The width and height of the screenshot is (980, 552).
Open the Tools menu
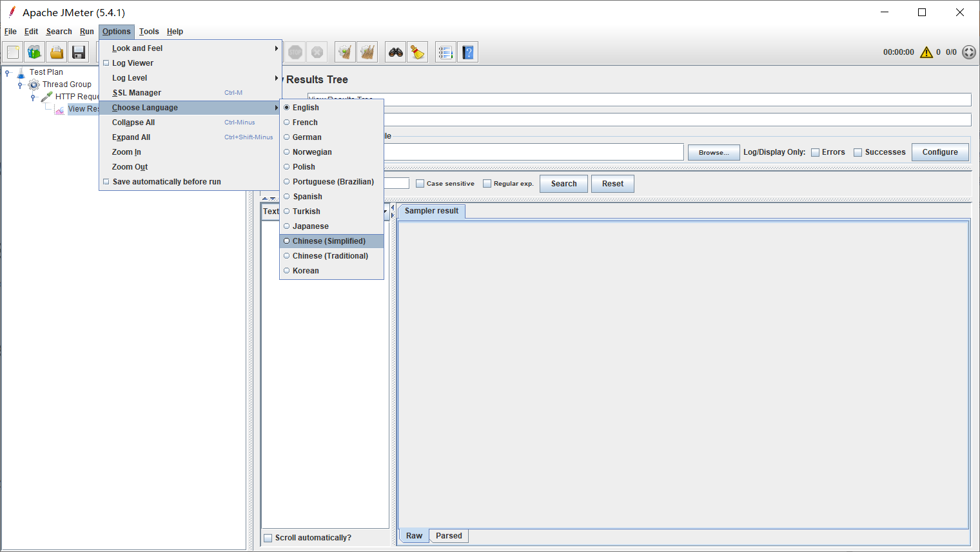149,32
